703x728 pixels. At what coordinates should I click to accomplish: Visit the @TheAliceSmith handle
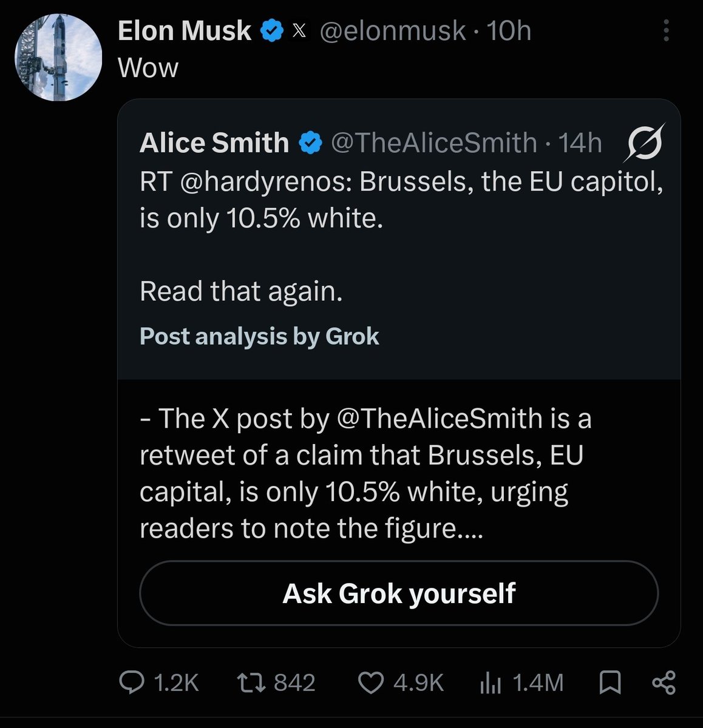pyautogui.click(x=434, y=143)
